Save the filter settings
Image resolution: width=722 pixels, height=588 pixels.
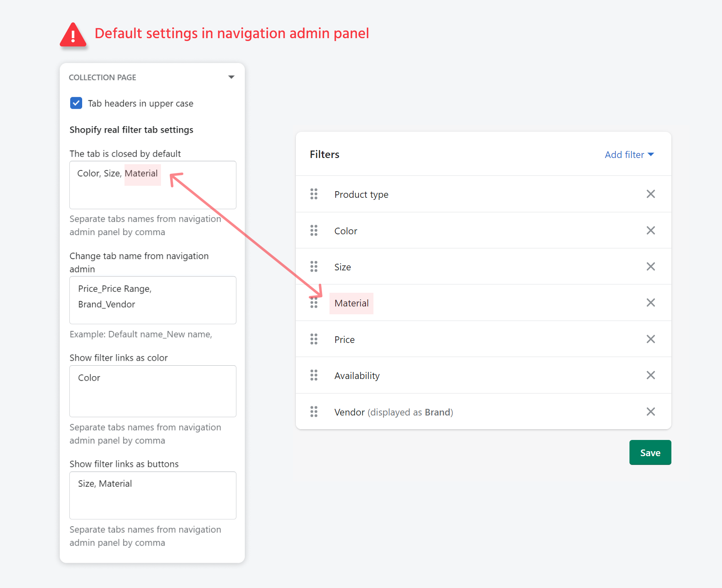point(650,452)
